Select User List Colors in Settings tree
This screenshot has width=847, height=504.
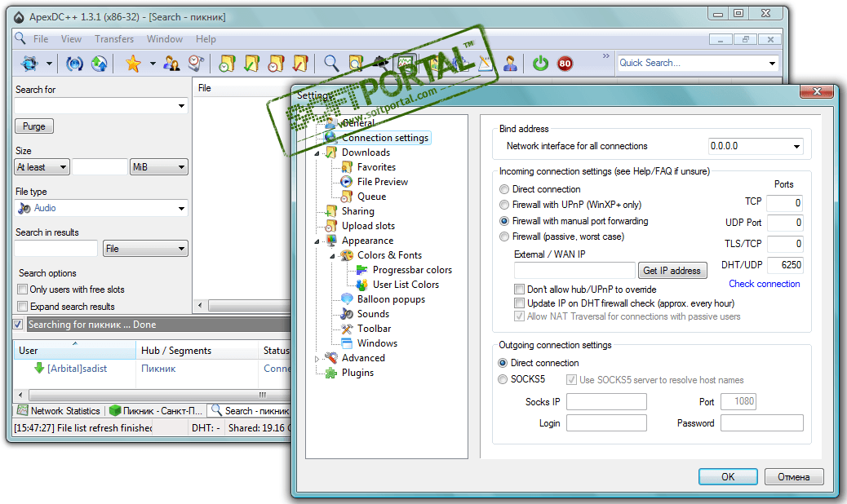click(406, 285)
